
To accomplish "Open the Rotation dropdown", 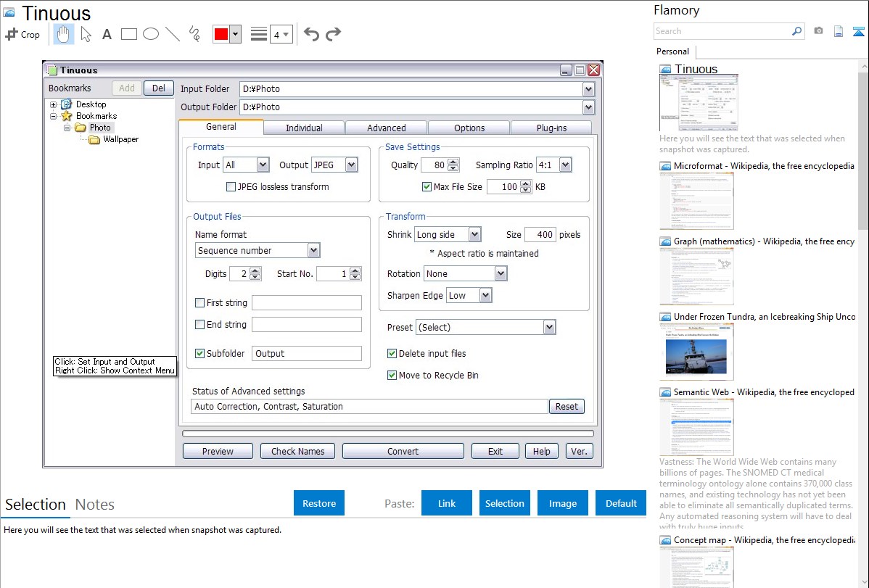I will click(x=501, y=273).
